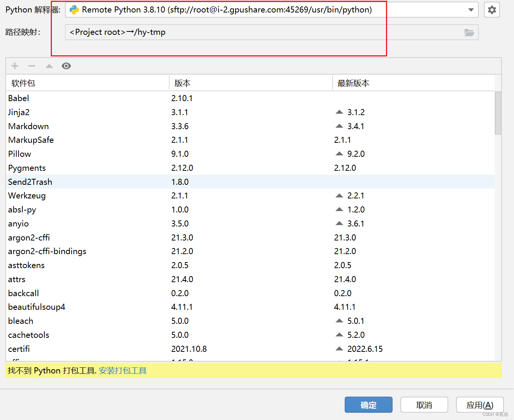Screen dimensions: 514x420
Task: Select the bleach package row
Action: click(x=250, y=321)
